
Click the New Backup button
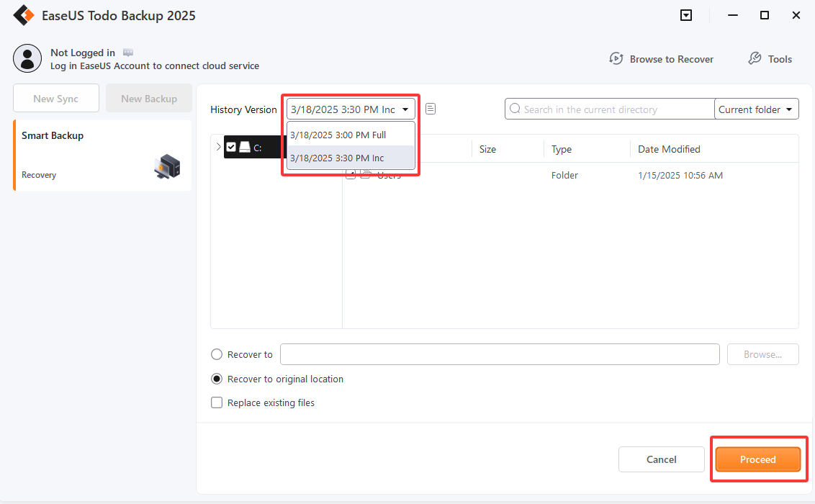tap(149, 98)
